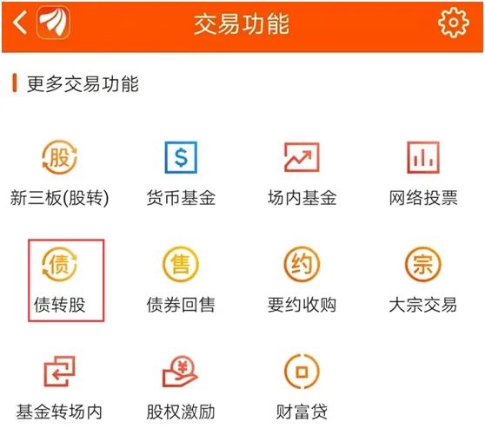485x448 pixels.
Task: Click the 更多交易功能 section heading
Action: point(83,83)
